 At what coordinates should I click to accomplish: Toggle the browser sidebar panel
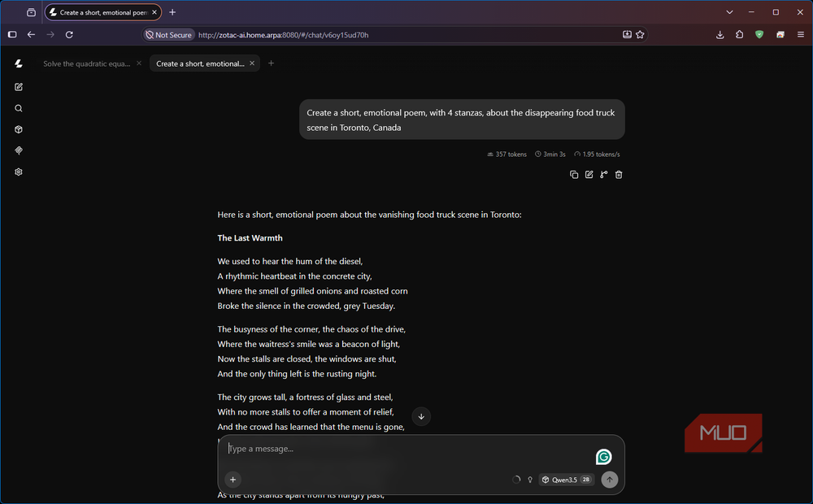(12, 35)
